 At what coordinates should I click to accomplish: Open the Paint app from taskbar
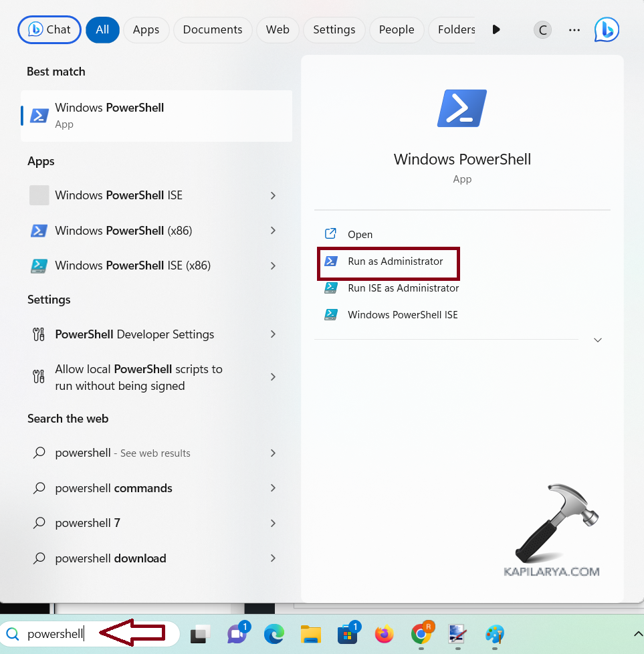[x=495, y=635]
